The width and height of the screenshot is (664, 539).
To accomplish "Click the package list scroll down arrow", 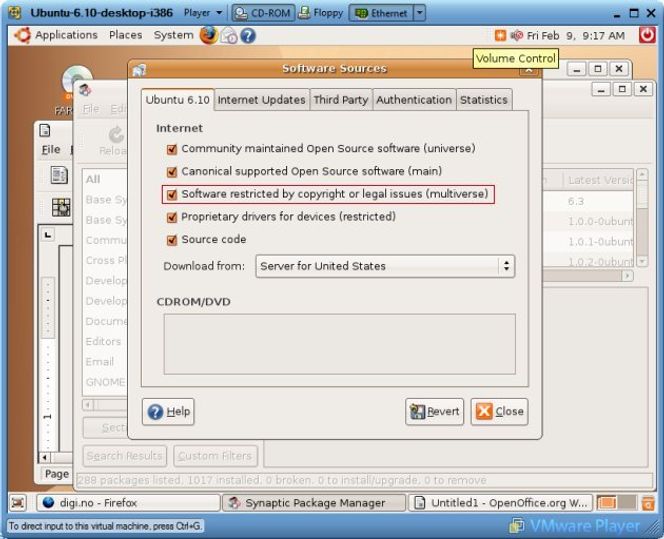I will [642, 261].
